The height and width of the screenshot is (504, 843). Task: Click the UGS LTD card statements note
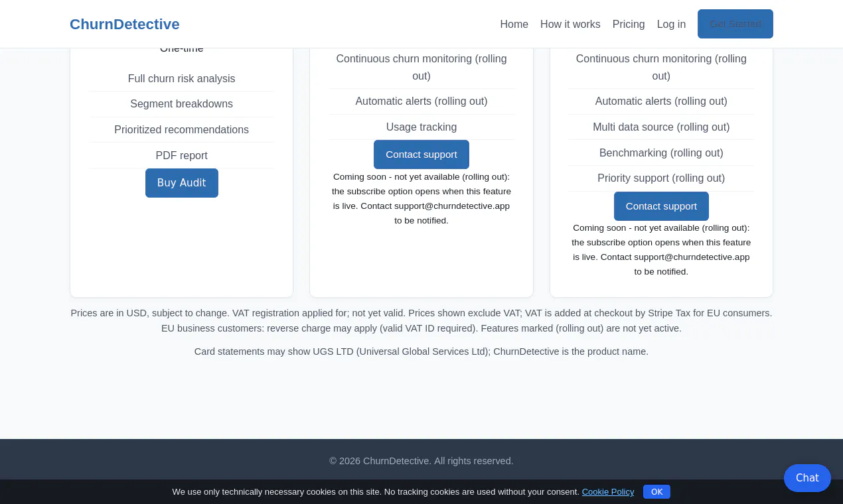point(421,351)
